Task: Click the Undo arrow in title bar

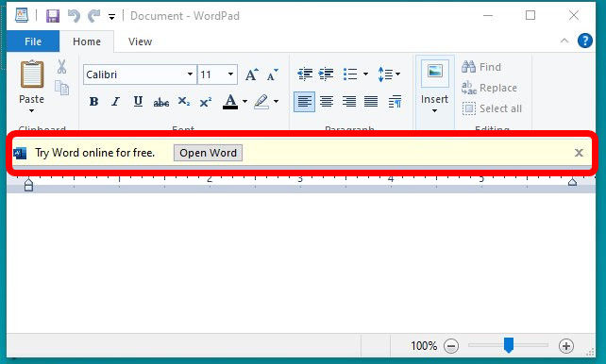Action: point(74,16)
